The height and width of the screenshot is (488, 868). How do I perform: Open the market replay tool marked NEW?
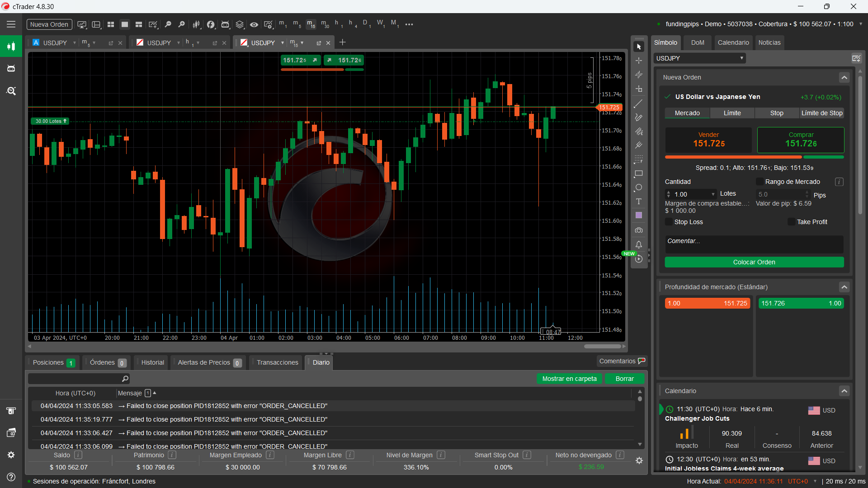click(639, 259)
